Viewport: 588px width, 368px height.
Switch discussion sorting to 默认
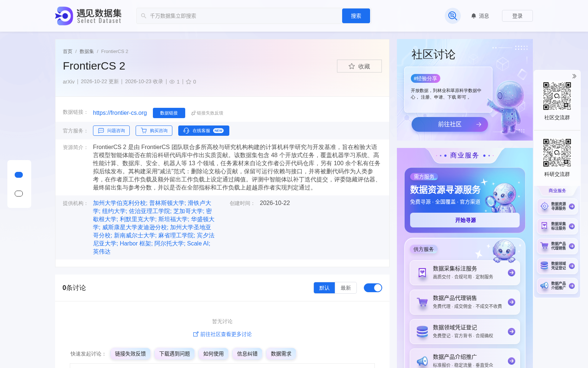(324, 288)
